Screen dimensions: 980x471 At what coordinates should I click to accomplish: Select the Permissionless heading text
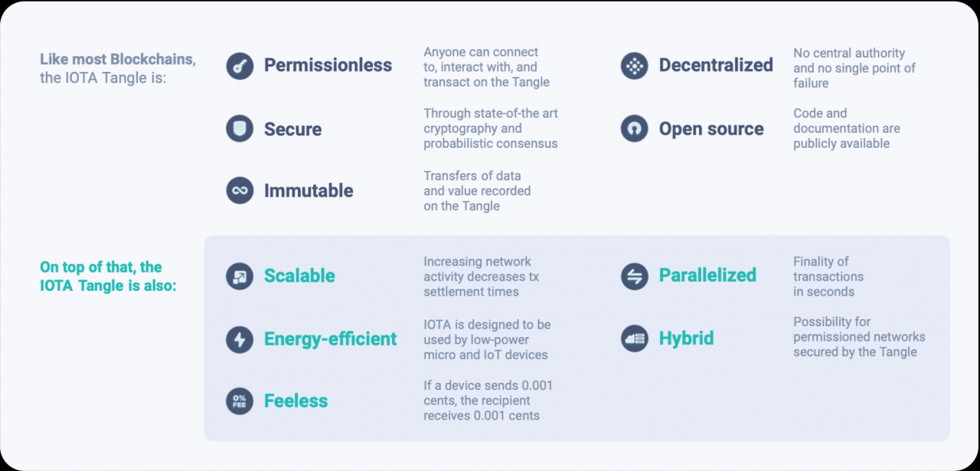[x=328, y=66]
